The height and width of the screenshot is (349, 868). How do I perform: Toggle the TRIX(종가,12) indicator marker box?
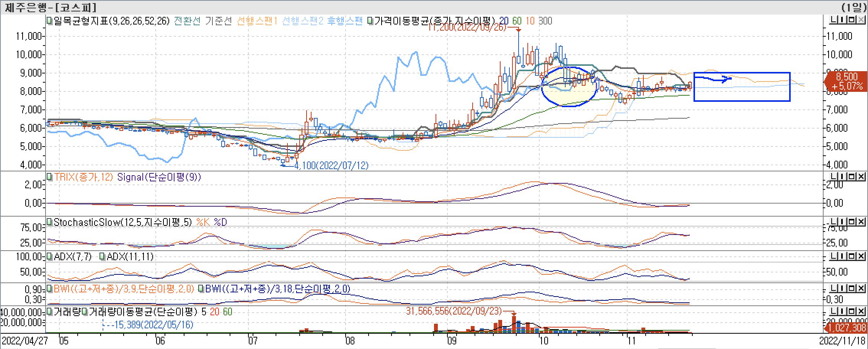coord(49,177)
